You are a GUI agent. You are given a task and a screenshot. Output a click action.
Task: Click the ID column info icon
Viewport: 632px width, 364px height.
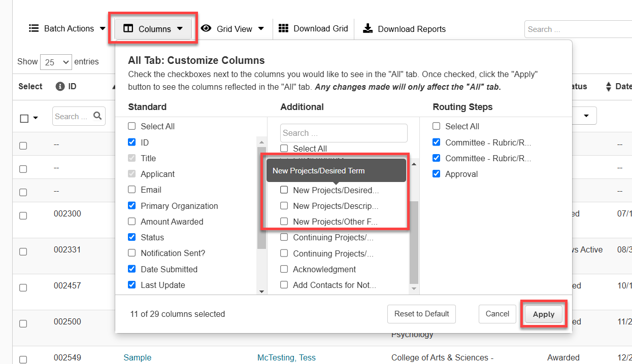[60, 87]
